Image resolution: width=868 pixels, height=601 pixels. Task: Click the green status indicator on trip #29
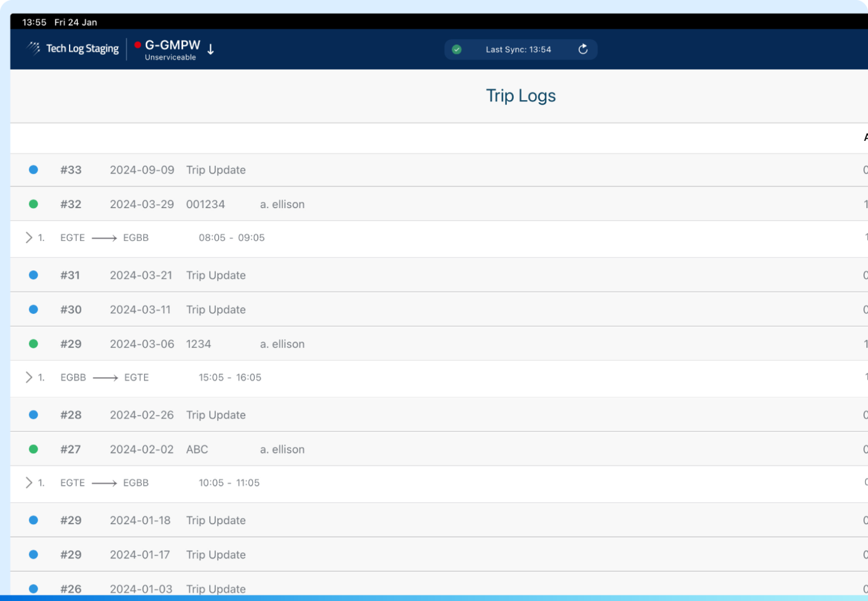[33, 343]
